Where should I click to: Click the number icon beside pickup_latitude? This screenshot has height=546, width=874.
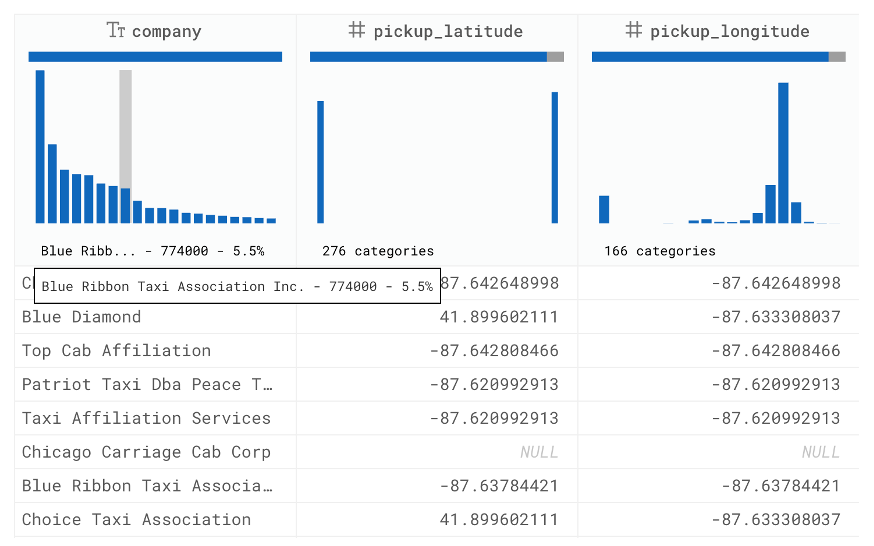point(357,31)
